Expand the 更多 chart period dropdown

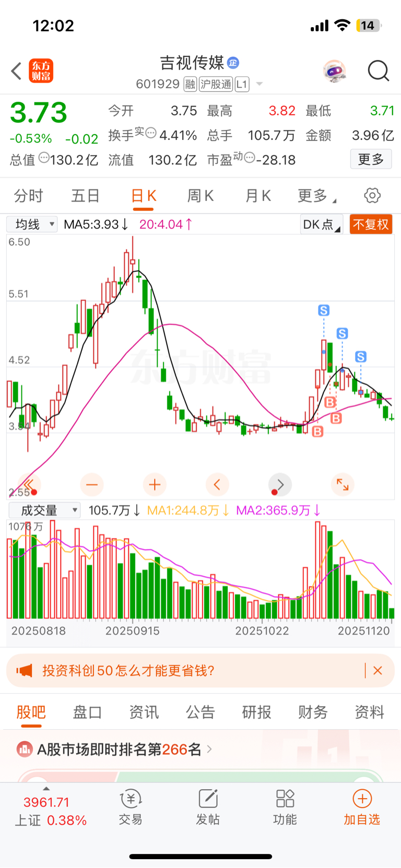[317, 196]
